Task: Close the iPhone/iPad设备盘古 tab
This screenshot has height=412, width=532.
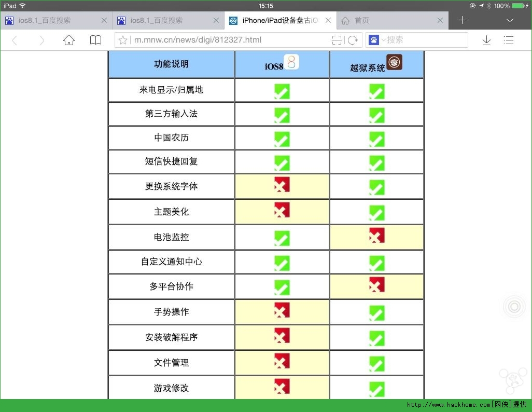Action: point(328,20)
